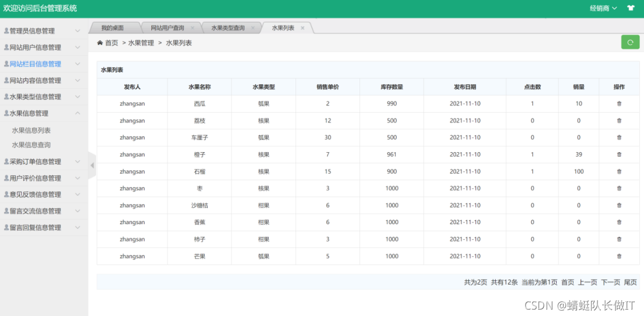The image size is (644, 316).
Task: Expand 意见反馈信息管理 menu
Action: coord(44,194)
